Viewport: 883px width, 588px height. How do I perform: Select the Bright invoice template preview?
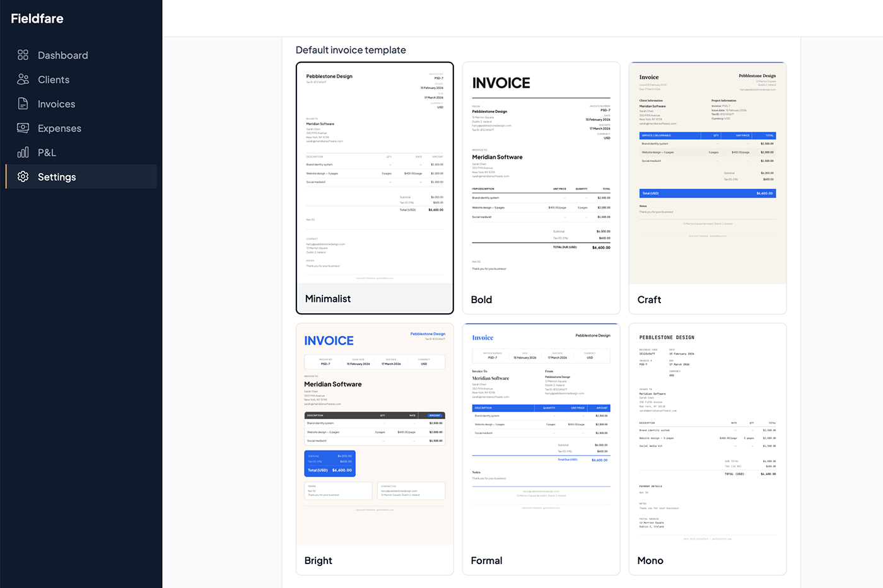coord(375,435)
